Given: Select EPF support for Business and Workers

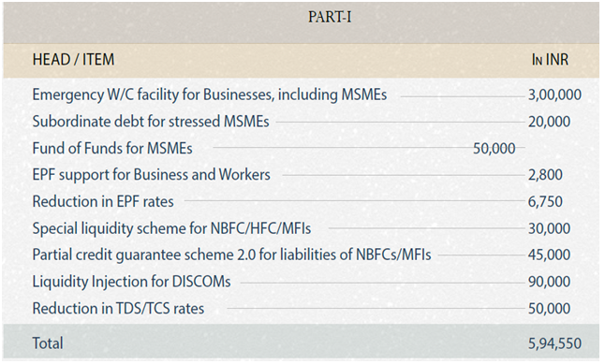Looking at the screenshot, I should pos(152,175).
